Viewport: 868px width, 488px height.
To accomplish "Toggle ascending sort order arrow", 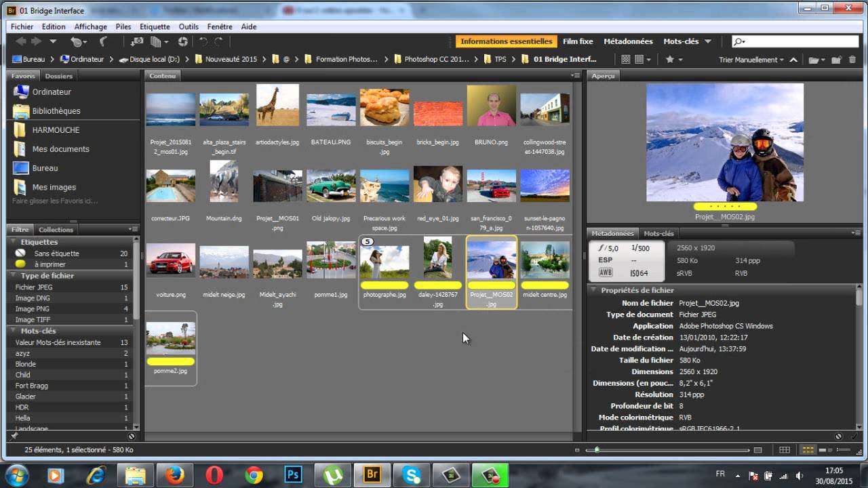I will [793, 60].
